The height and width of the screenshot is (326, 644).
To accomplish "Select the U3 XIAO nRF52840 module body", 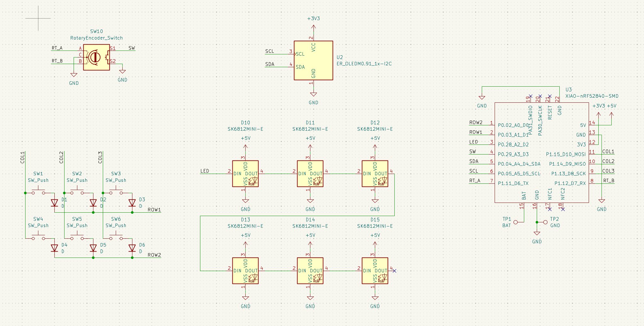I will click(x=541, y=152).
